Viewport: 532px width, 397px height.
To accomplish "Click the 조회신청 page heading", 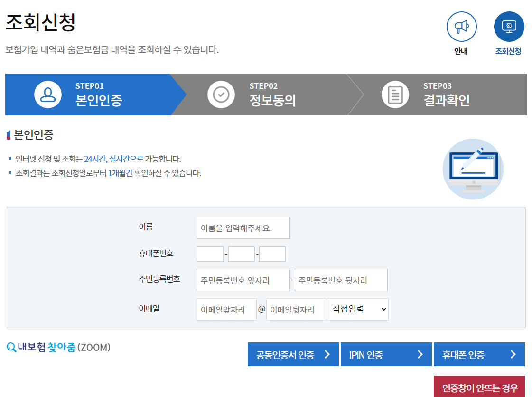I will point(40,22).
